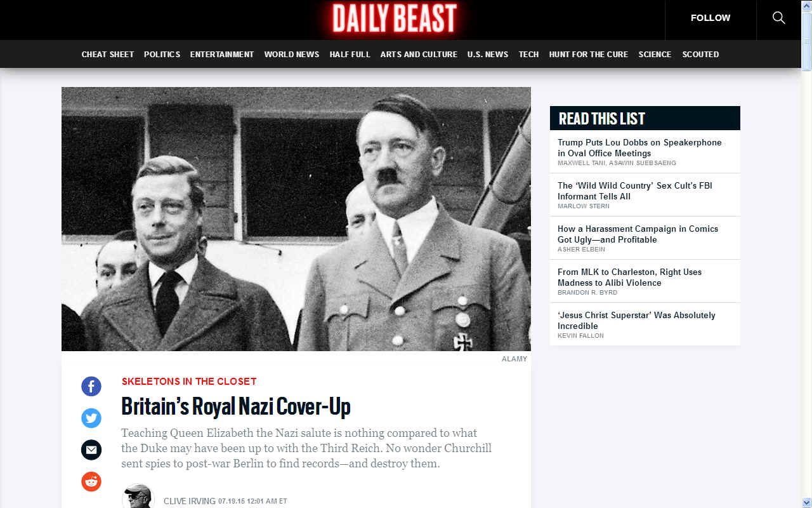
Task: Click byline 'Brandon R. Byrd'
Action: (x=587, y=293)
